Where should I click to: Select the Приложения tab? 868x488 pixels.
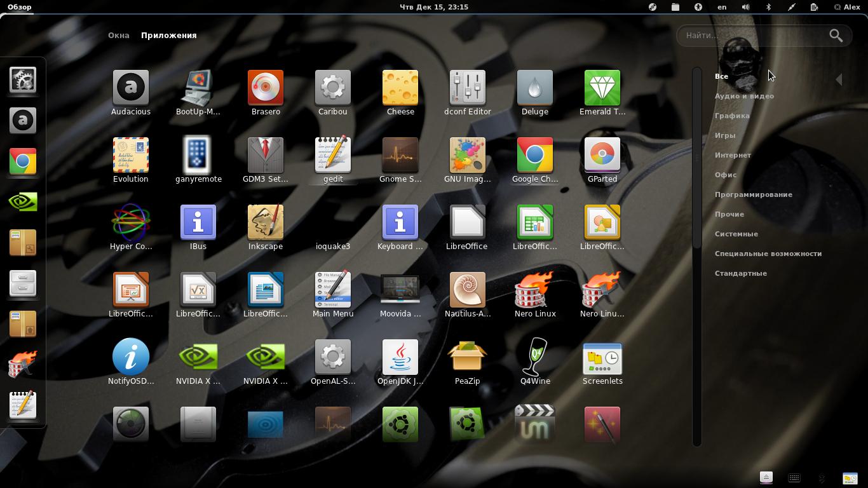169,36
